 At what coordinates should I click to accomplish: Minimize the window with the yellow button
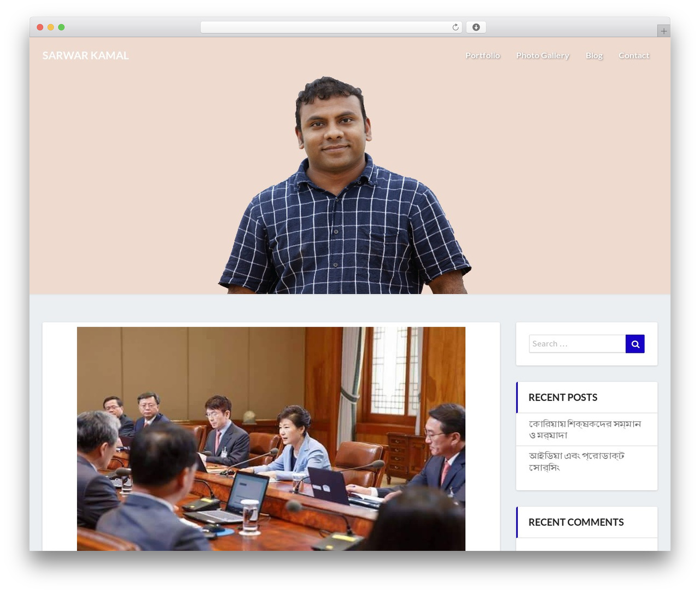[51, 27]
